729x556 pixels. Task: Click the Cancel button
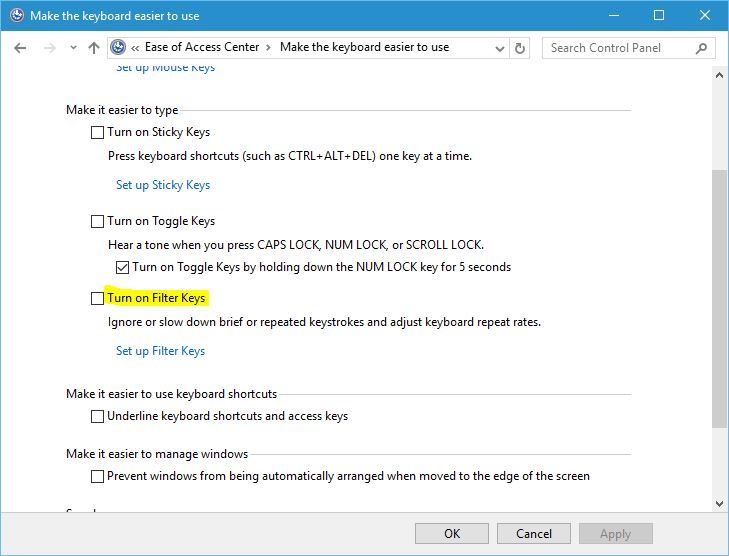tap(533, 533)
